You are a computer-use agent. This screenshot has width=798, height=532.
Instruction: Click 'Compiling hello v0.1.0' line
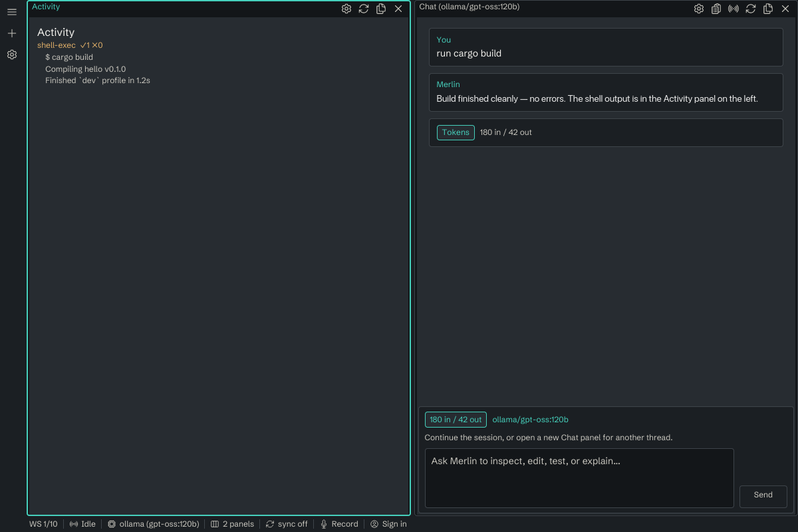pos(86,69)
